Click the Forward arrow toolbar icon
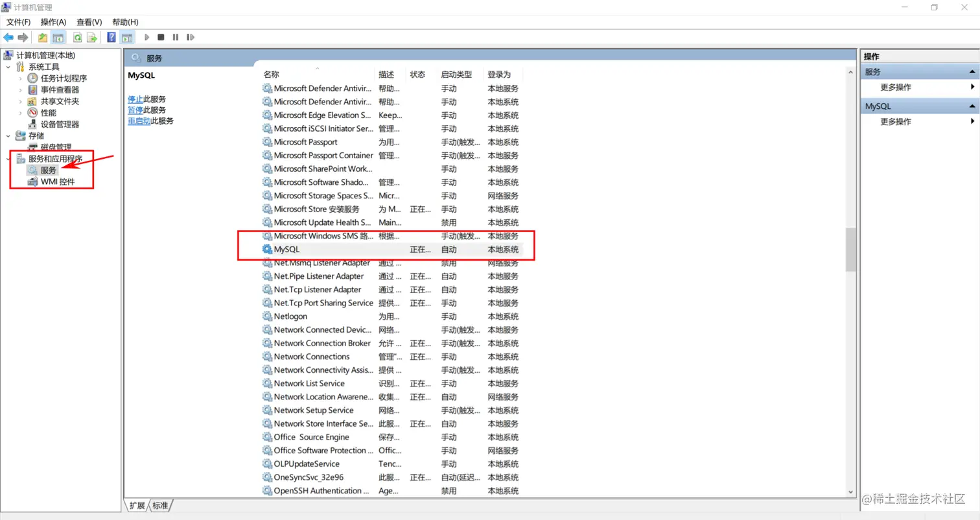 point(23,38)
